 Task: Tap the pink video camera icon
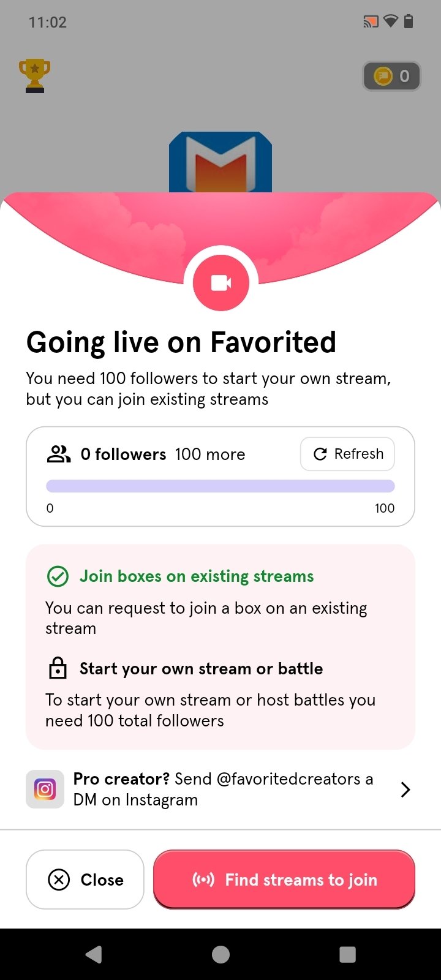point(221,283)
